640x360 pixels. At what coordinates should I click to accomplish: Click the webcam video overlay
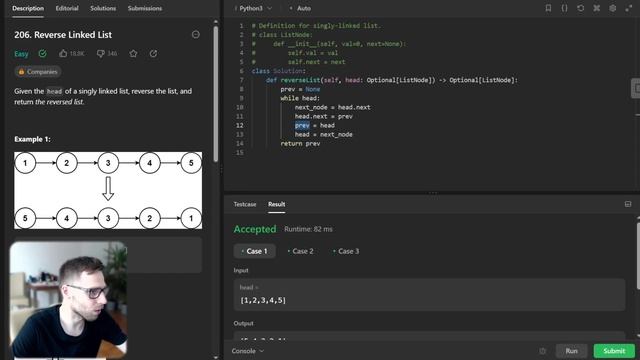coord(68,300)
